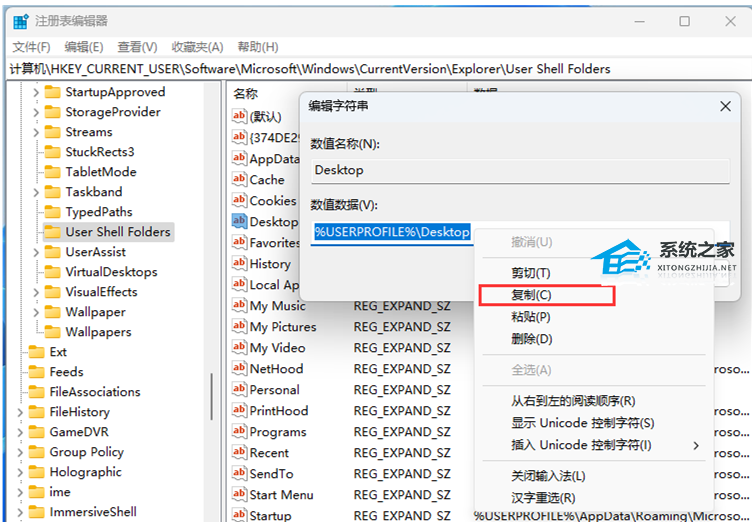
Task: Open the 收藏夹(A) menu
Action: (x=197, y=47)
